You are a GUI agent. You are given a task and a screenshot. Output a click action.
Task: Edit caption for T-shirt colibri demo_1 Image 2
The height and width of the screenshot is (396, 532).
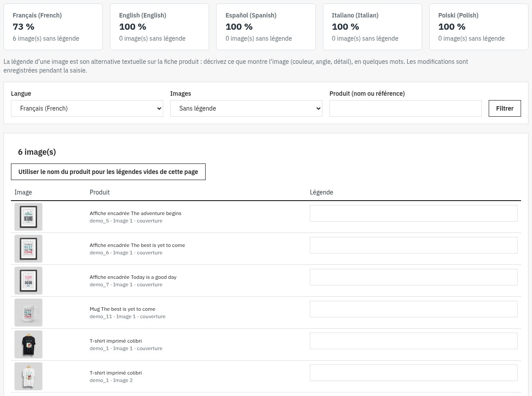coord(413,373)
